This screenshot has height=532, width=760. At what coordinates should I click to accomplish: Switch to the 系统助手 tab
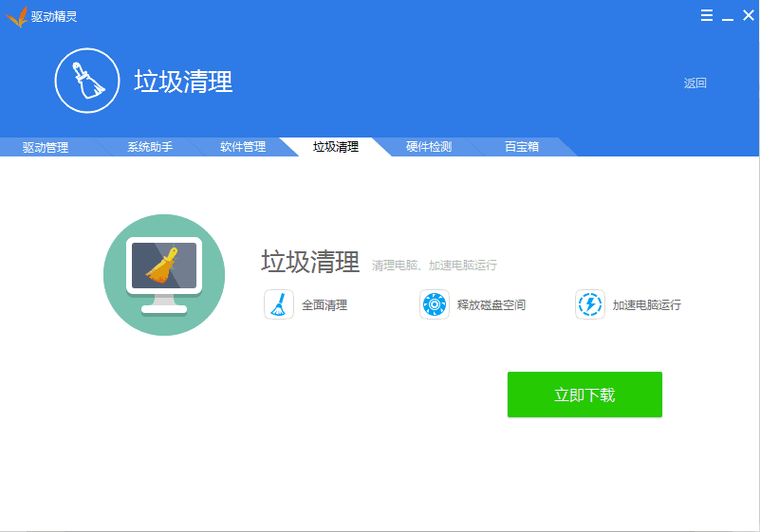click(150, 147)
